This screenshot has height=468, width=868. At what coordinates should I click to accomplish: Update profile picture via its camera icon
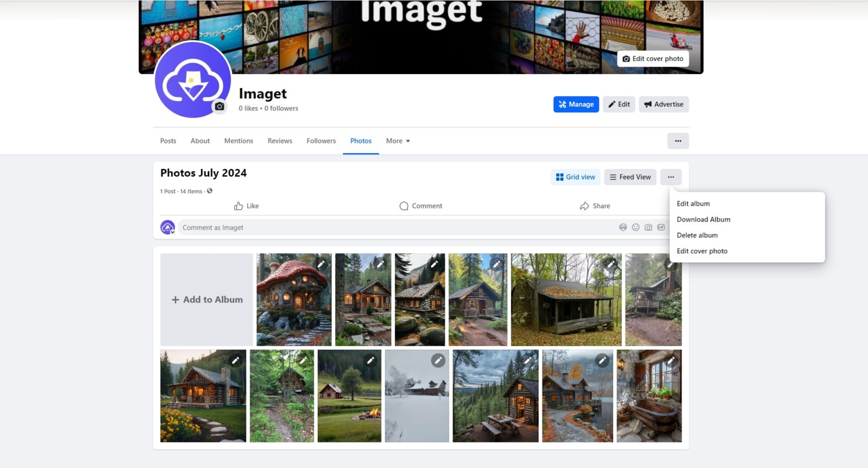tap(219, 106)
